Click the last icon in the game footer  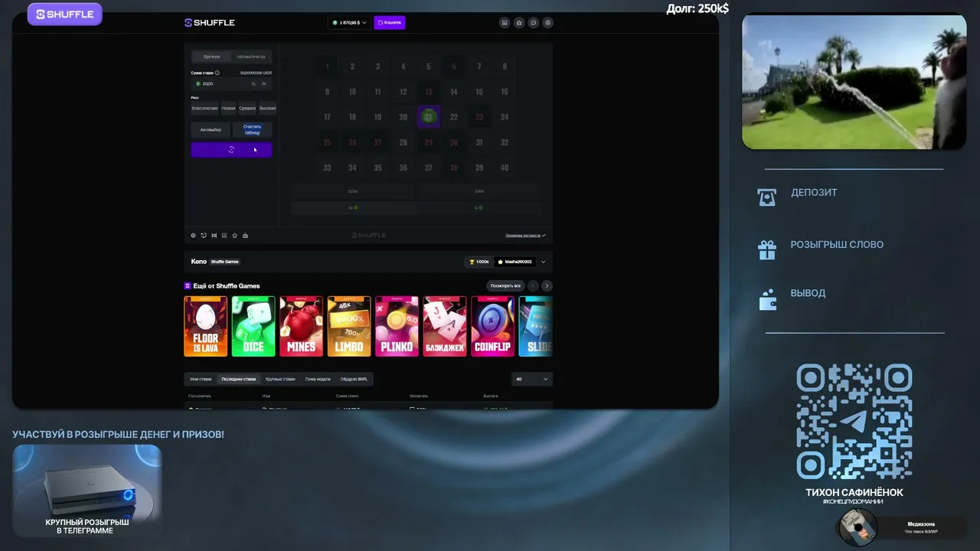(x=245, y=236)
